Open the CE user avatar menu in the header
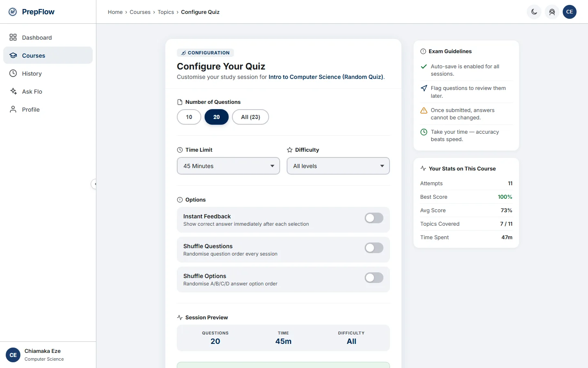Screen dimensions: 588x368 [570, 12]
